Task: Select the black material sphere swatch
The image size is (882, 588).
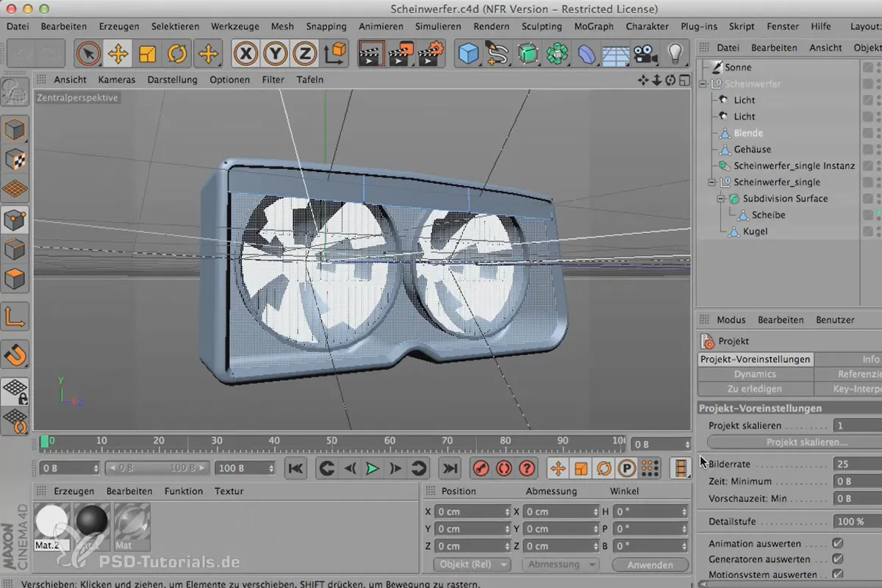Action: (x=92, y=521)
